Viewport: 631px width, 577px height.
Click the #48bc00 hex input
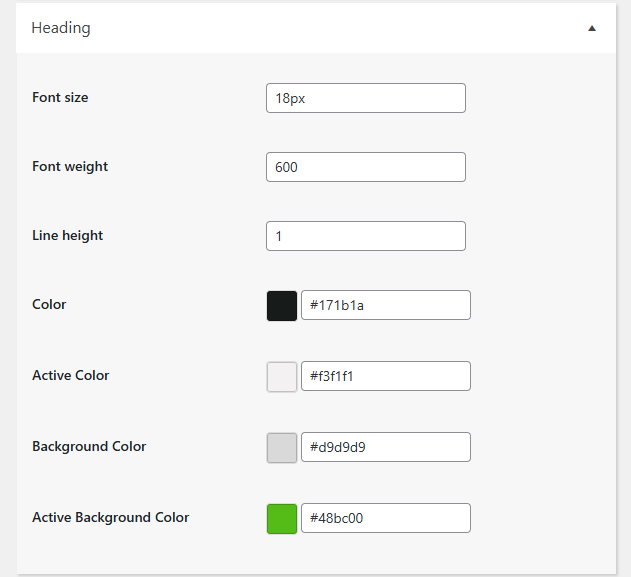(x=385, y=518)
